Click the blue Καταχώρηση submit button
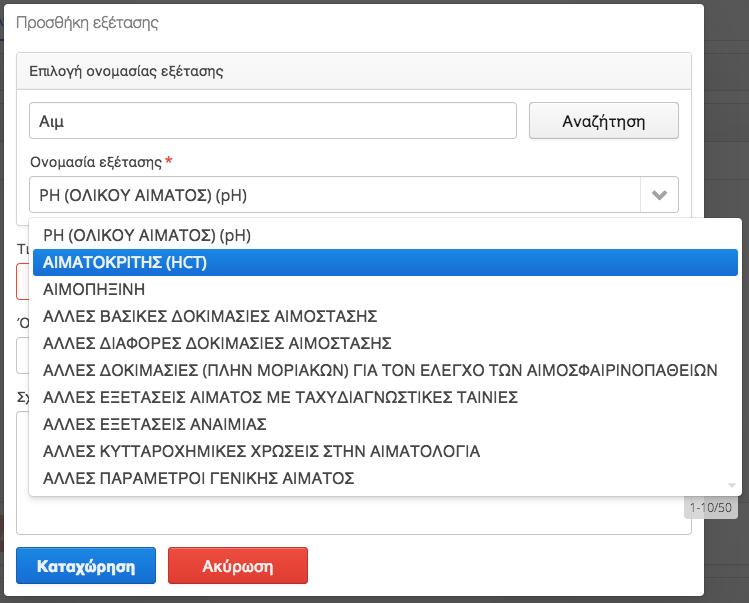 click(86, 566)
